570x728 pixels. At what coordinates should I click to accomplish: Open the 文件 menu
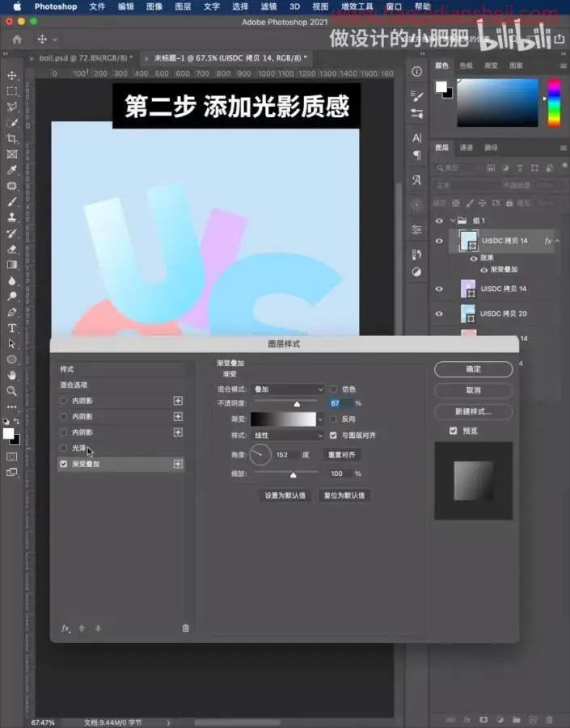click(97, 6)
